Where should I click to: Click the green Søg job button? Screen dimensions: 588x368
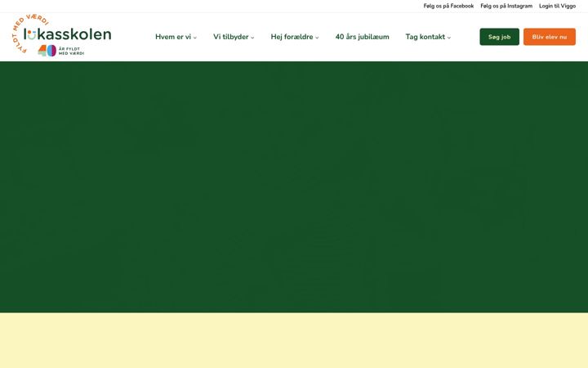(x=500, y=37)
